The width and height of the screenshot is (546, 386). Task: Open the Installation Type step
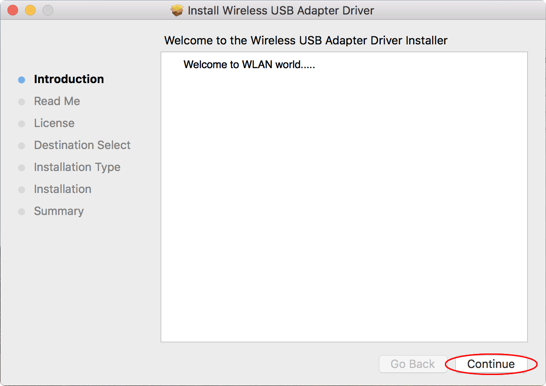pyautogui.click(x=77, y=167)
